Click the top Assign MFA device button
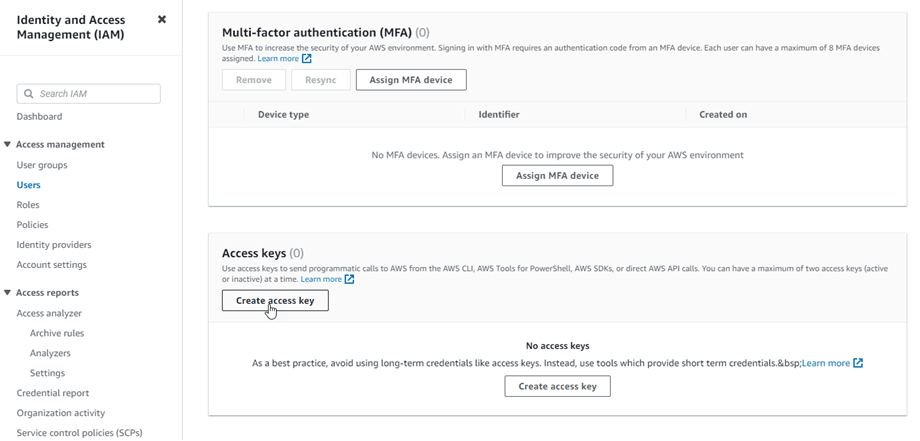 pos(411,80)
